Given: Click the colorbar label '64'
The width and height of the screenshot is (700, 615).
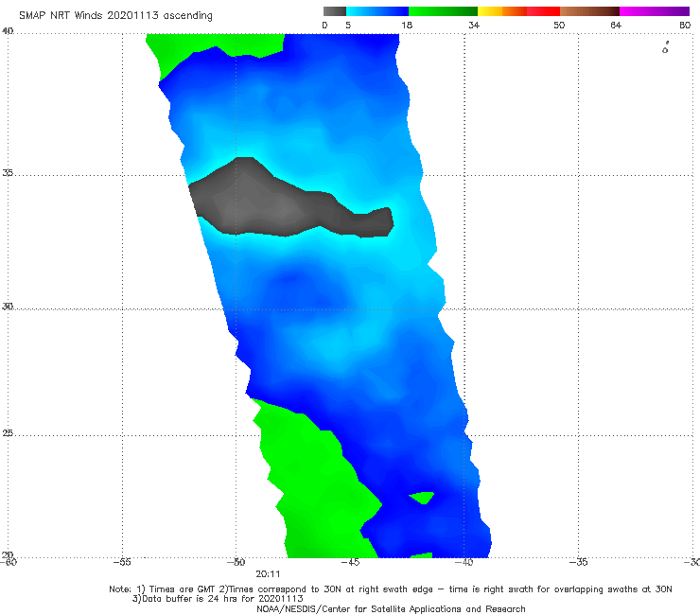Looking at the screenshot, I should tap(616, 26).
